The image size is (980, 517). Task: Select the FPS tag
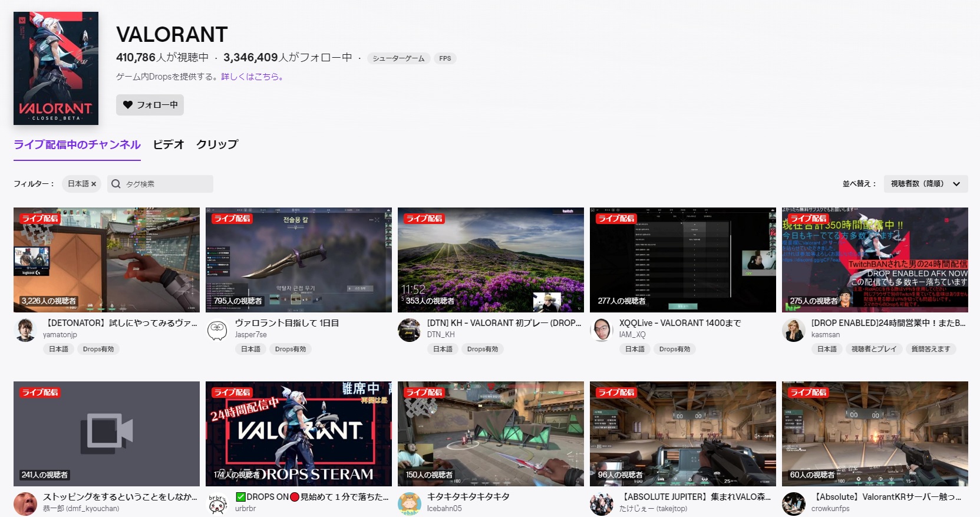click(445, 58)
